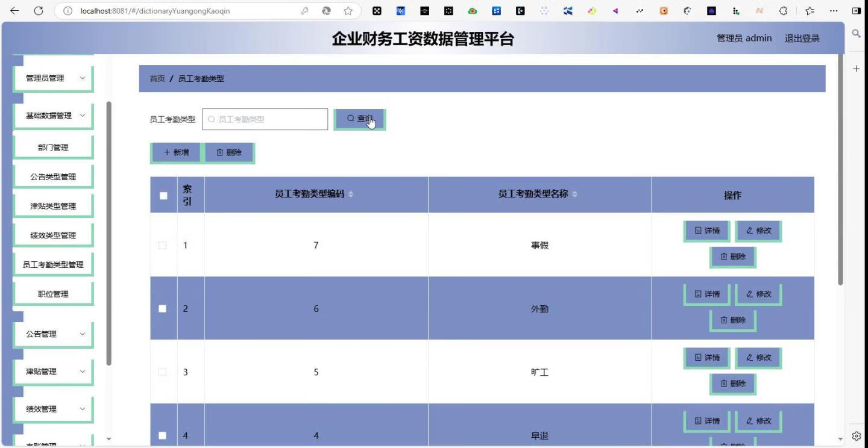Click the password key icon in address bar
Viewport: 868px width, 448px height.
(x=305, y=11)
